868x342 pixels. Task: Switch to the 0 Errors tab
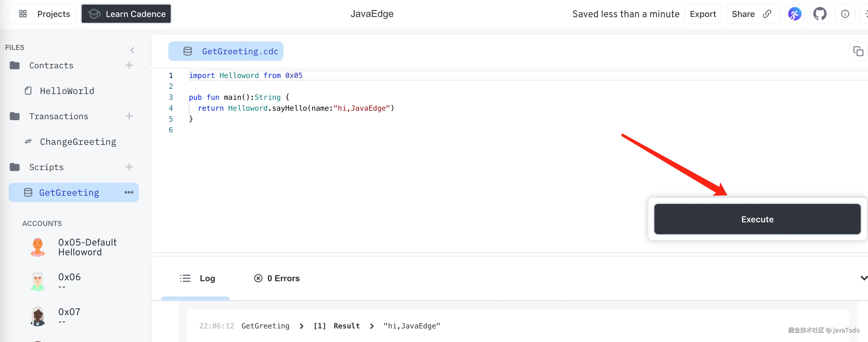pos(277,278)
